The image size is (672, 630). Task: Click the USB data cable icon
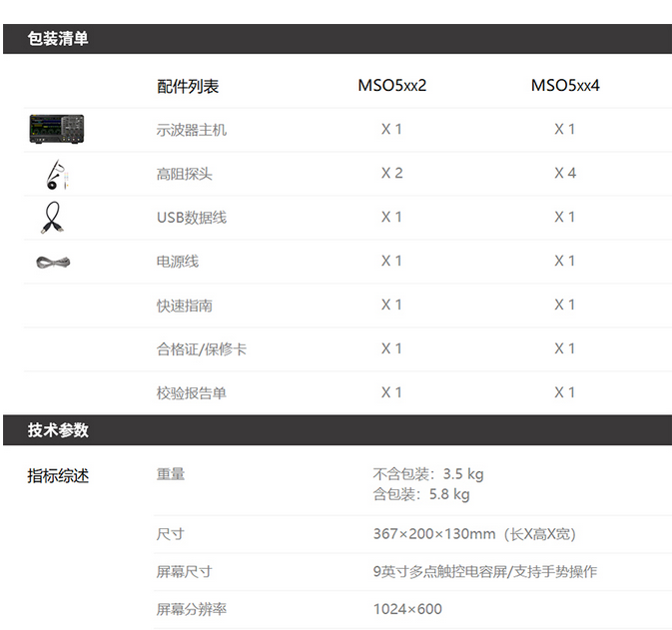[x=55, y=217]
